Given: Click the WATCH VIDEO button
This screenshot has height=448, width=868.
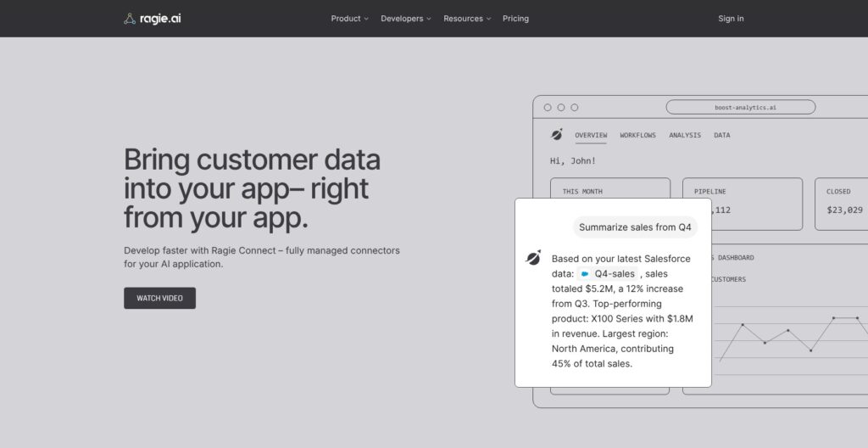Looking at the screenshot, I should point(159,298).
